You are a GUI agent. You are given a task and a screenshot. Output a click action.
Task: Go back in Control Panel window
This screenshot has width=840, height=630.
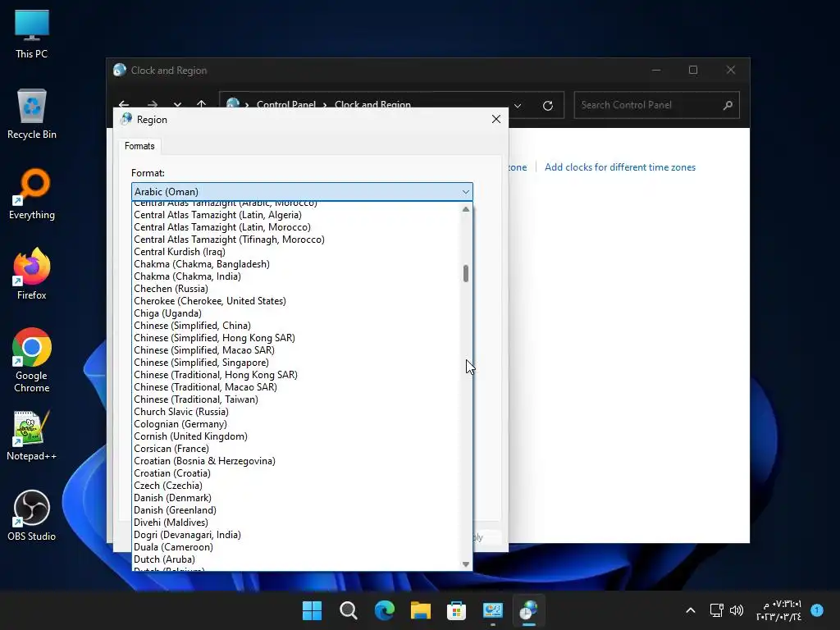point(125,104)
